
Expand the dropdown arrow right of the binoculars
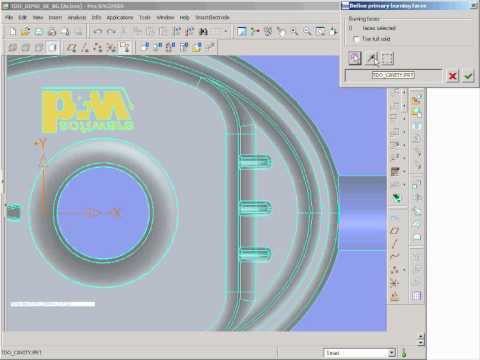tap(226, 32)
